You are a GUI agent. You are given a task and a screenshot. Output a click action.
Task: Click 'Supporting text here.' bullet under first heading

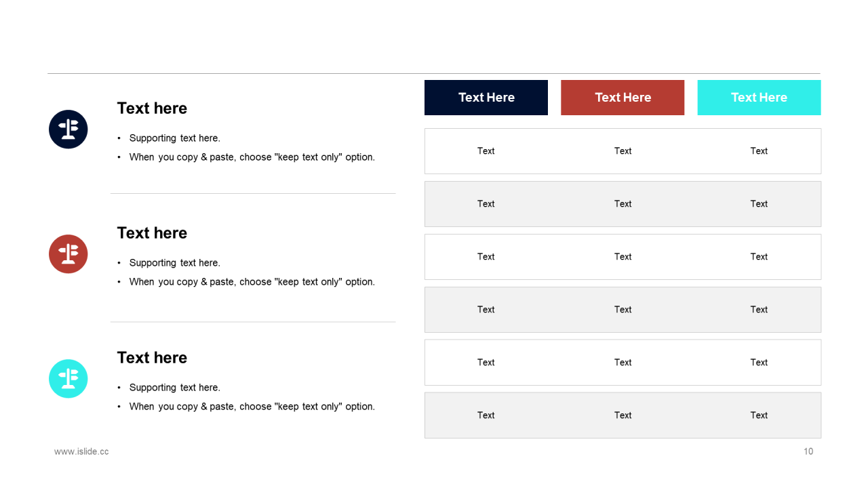175,138
